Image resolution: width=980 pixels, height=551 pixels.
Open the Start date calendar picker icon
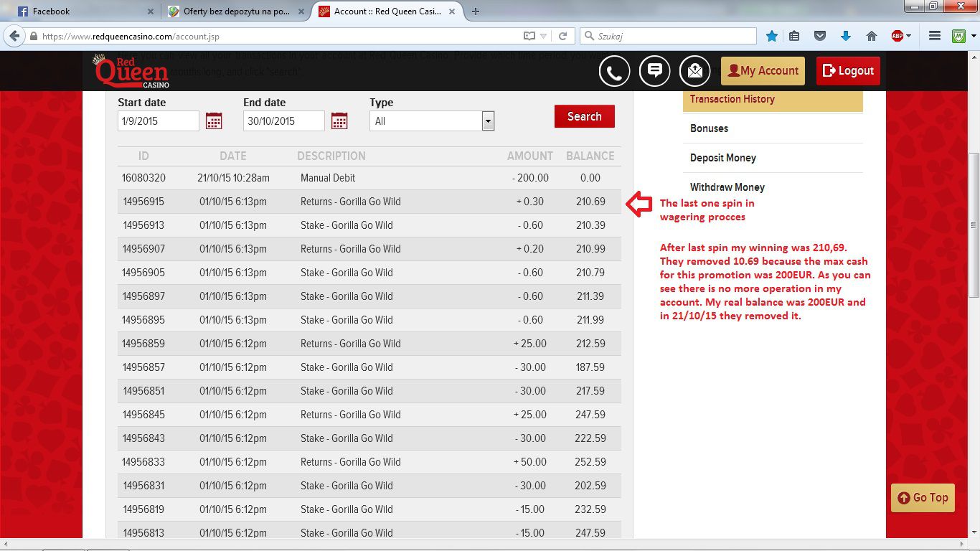tap(214, 121)
